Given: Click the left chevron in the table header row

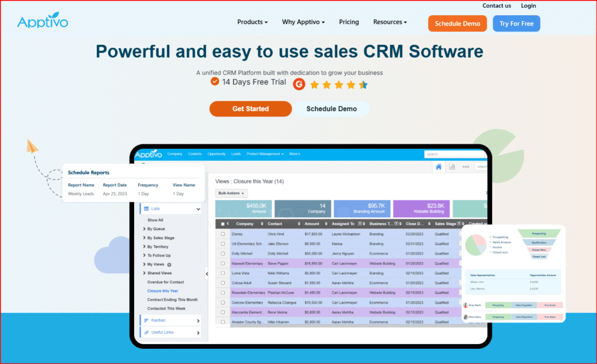Looking at the screenshot, I should (228, 224).
